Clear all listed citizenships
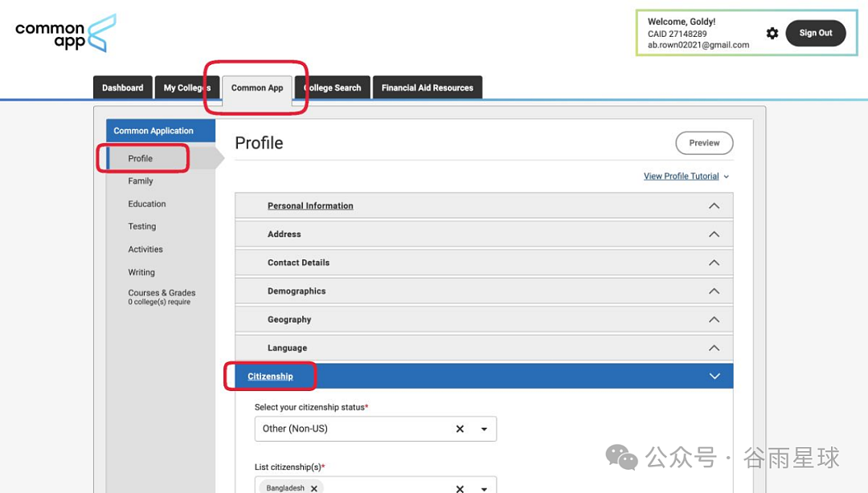This screenshot has height=493, width=868. tap(460, 488)
